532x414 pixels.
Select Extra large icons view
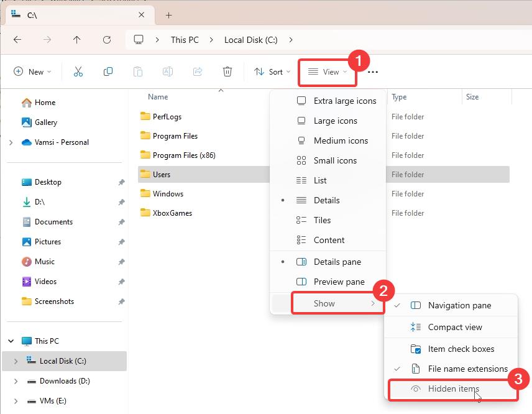tap(344, 101)
